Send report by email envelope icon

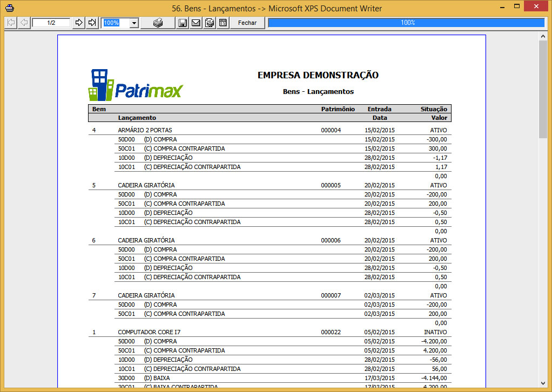tap(196, 23)
